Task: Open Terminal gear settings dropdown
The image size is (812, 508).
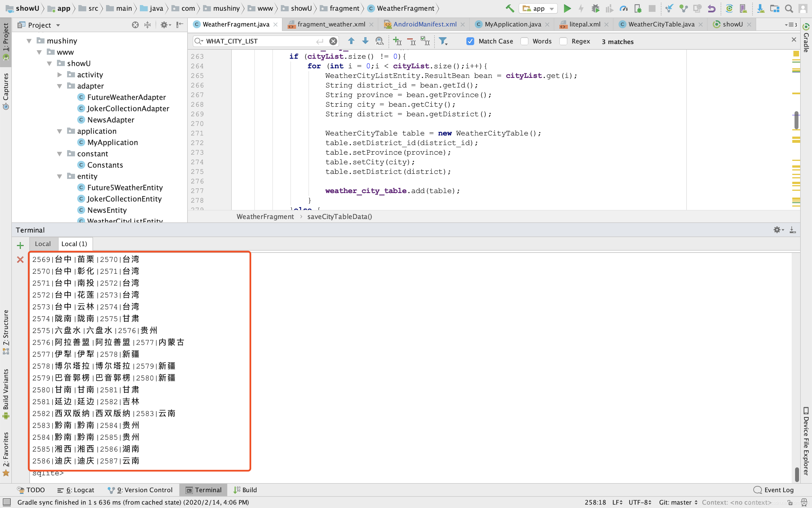Action: click(x=778, y=230)
